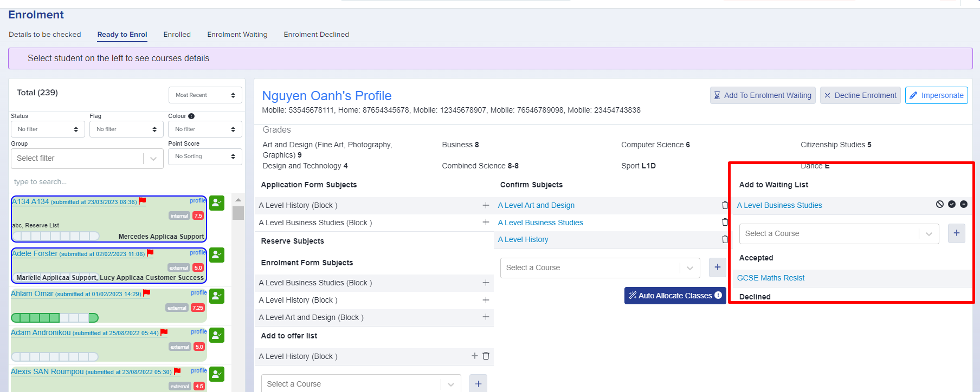Image resolution: width=980 pixels, height=392 pixels.
Task: Delete A Level History from the offer list
Action: (486, 356)
